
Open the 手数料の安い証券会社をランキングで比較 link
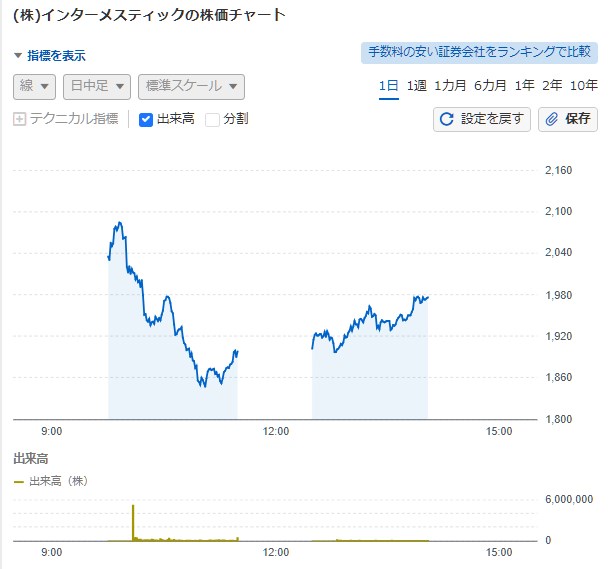click(x=479, y=52)
